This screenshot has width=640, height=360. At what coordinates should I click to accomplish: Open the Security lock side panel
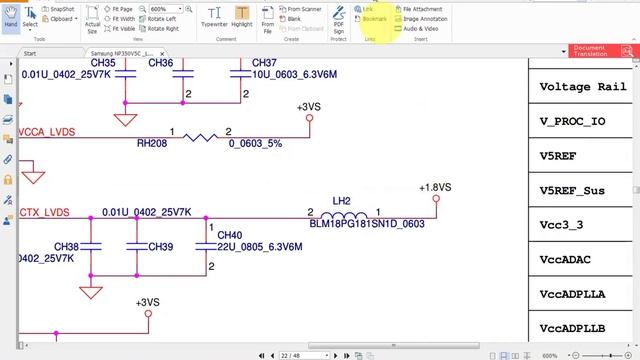pyautogui.click(x=8, y=180)
